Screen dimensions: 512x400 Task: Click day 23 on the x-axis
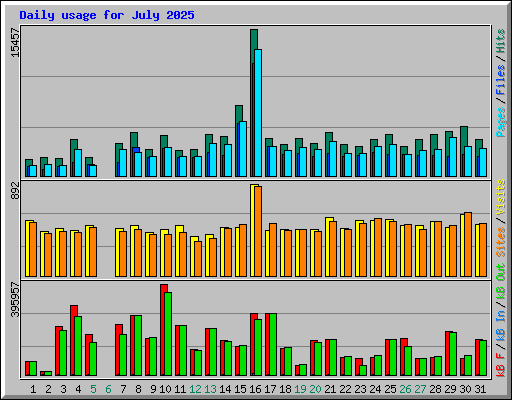(x=360, y=389)
